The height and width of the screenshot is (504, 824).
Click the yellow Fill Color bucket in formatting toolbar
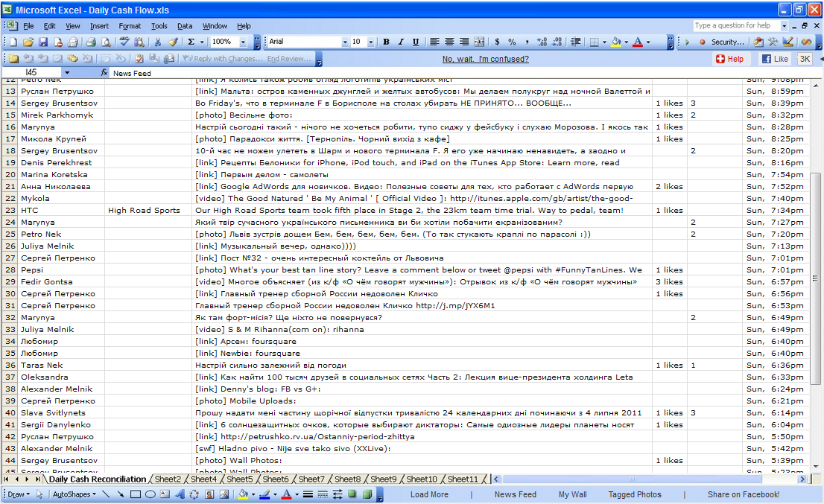616,42
